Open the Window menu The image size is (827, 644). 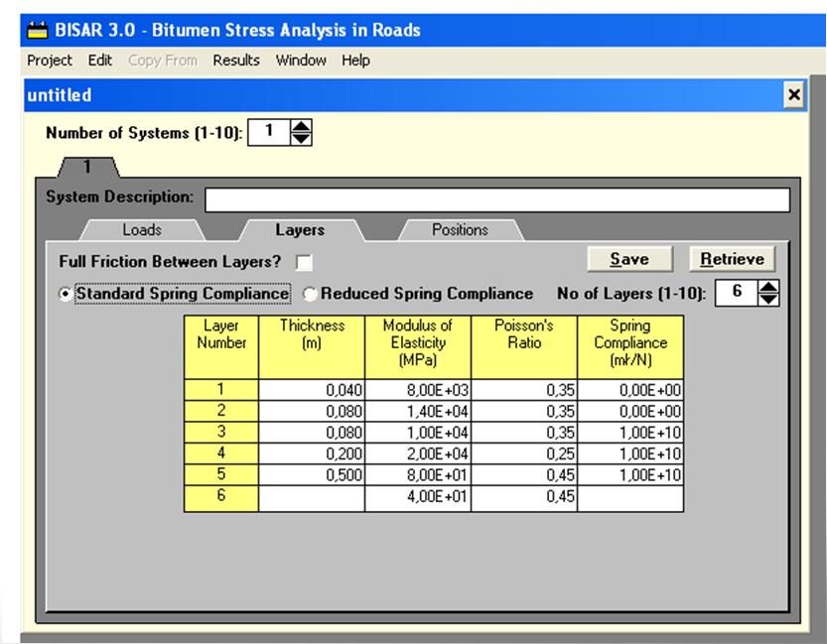301,61
